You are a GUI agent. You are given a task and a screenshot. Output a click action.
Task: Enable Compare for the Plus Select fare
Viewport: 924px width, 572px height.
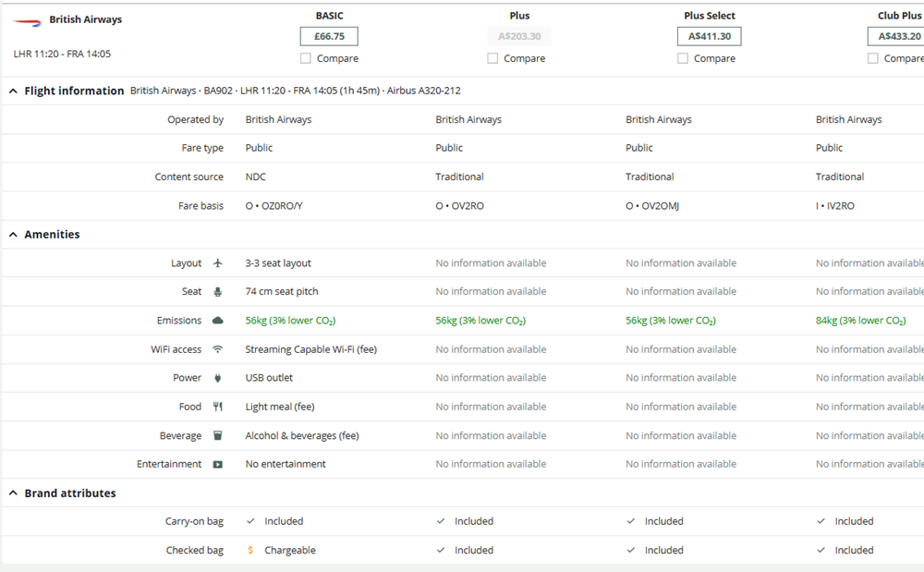(x=683, y=58)
